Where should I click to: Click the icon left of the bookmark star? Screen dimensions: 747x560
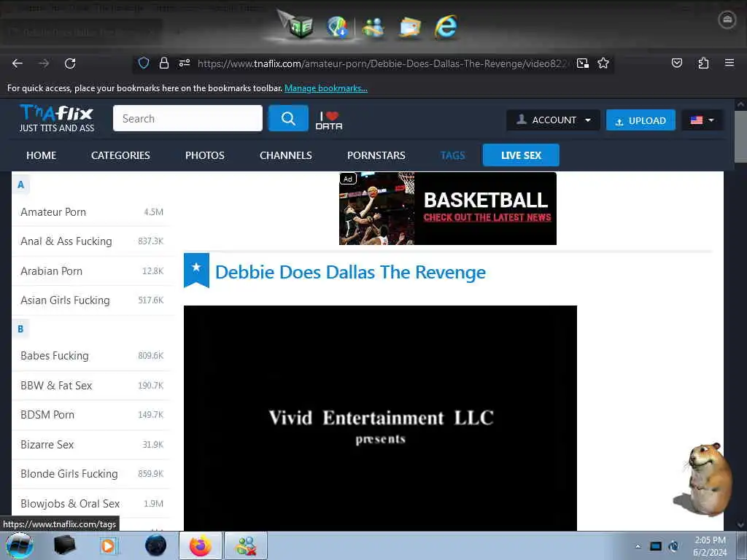[583, 63]
